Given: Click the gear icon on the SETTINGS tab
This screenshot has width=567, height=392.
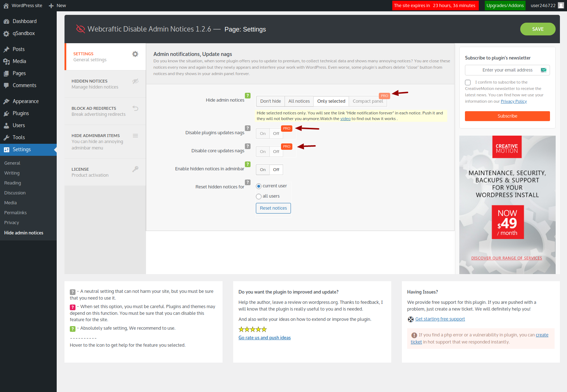Looking at the screenshot, I should [x=135, y=54].
